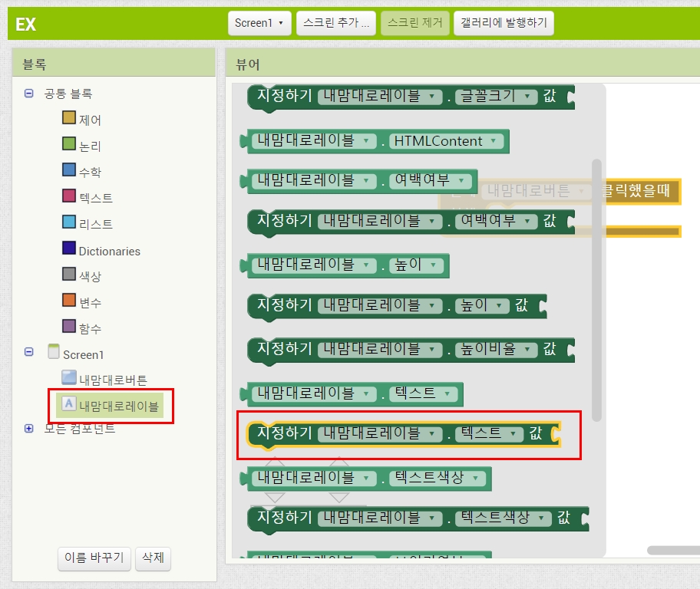Screen dimensions: 700x589
Task: Open the 텍스트 blocks category
Action: pyautogui.click(x=87, y=197)
